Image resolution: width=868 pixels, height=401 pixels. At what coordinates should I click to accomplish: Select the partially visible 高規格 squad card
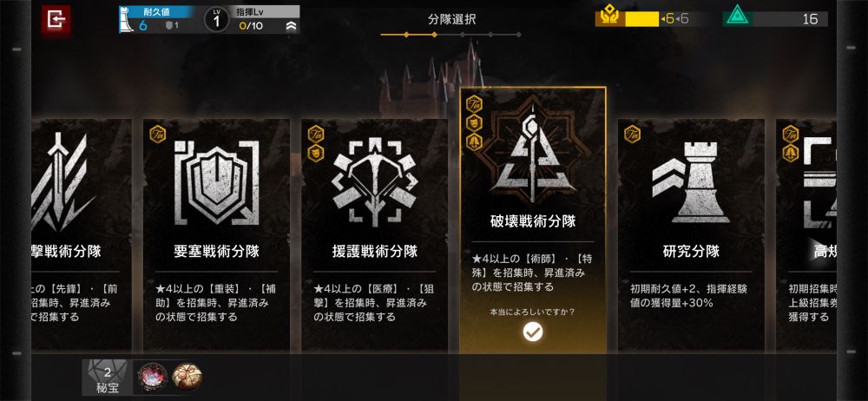tap(806, 235)
